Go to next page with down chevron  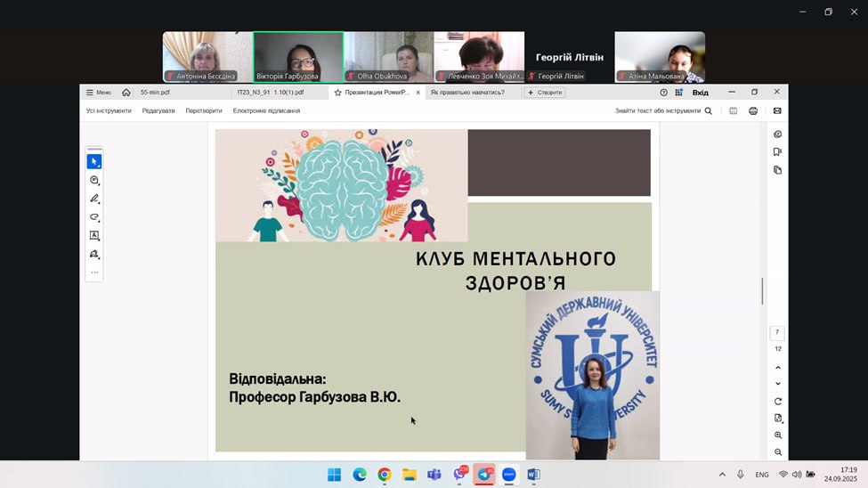point(778,384)
